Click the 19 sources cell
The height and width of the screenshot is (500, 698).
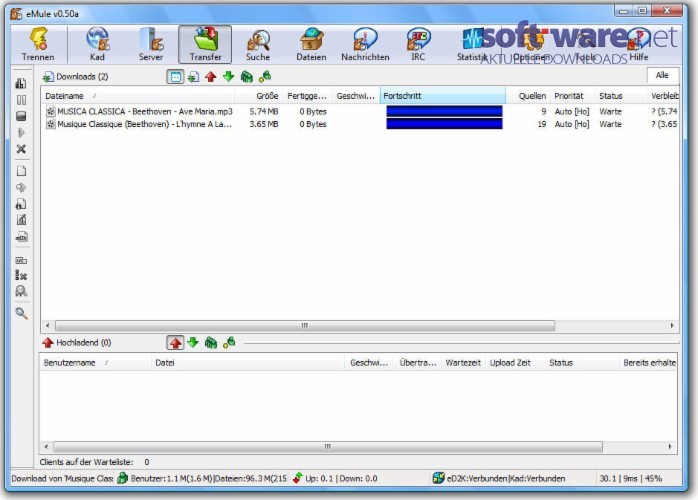coord(541,124)
